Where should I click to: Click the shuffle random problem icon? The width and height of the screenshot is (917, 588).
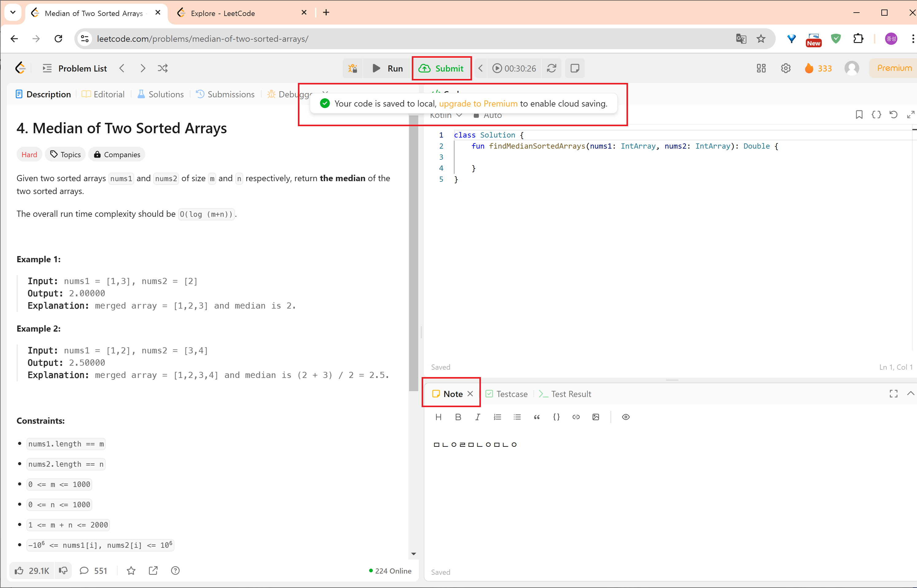[x=163, y=68]
